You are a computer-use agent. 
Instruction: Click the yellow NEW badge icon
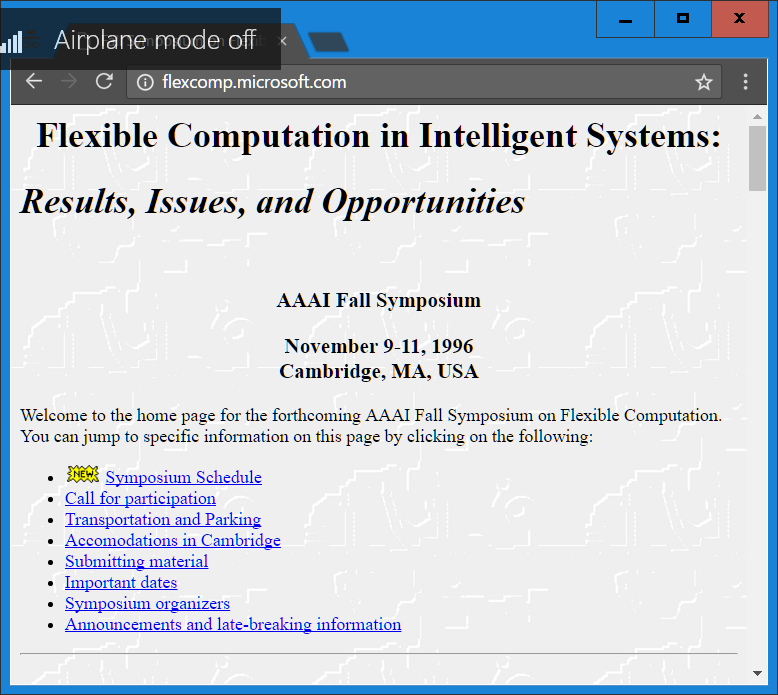point(83,474)
